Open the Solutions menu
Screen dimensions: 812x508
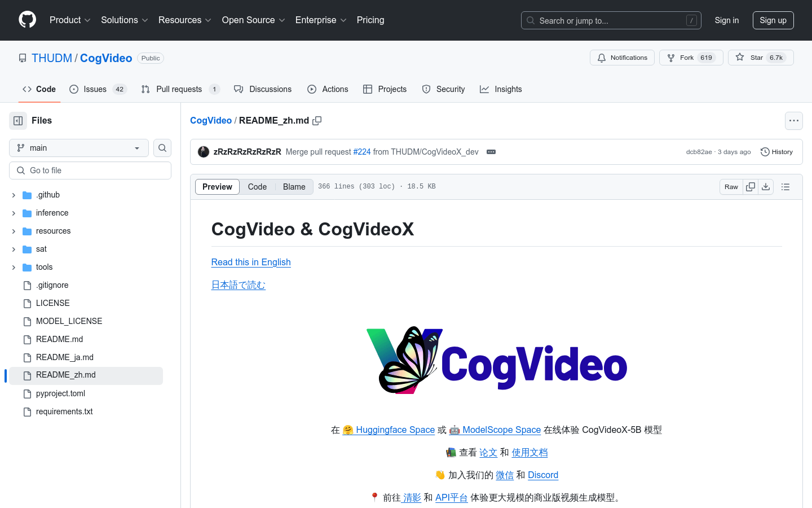tap(125, 20)
